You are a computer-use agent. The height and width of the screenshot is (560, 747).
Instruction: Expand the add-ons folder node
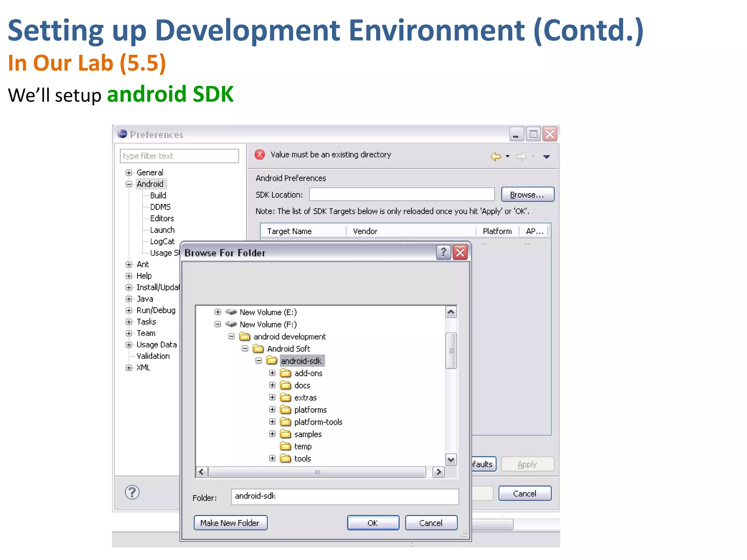272,373
